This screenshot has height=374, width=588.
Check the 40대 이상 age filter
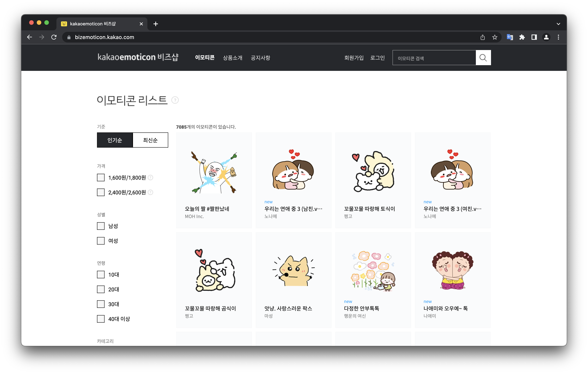[101, 319]
